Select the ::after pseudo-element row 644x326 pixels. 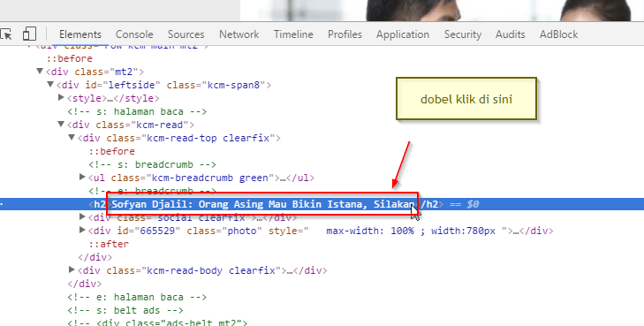pos(109,244)
